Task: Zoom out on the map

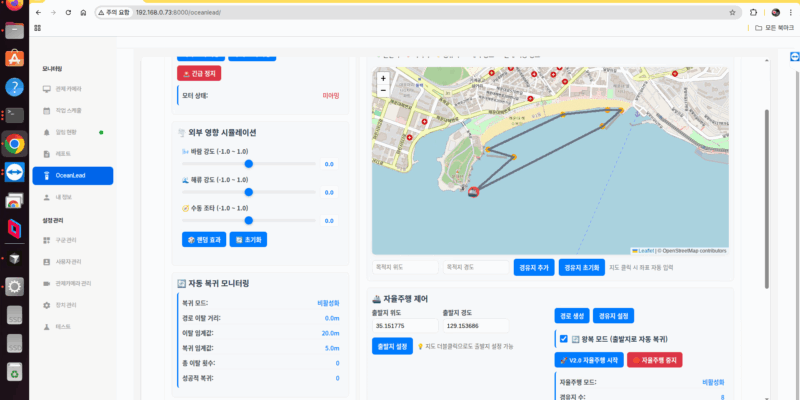Action: pyautogui.click(x=383, y=91)
